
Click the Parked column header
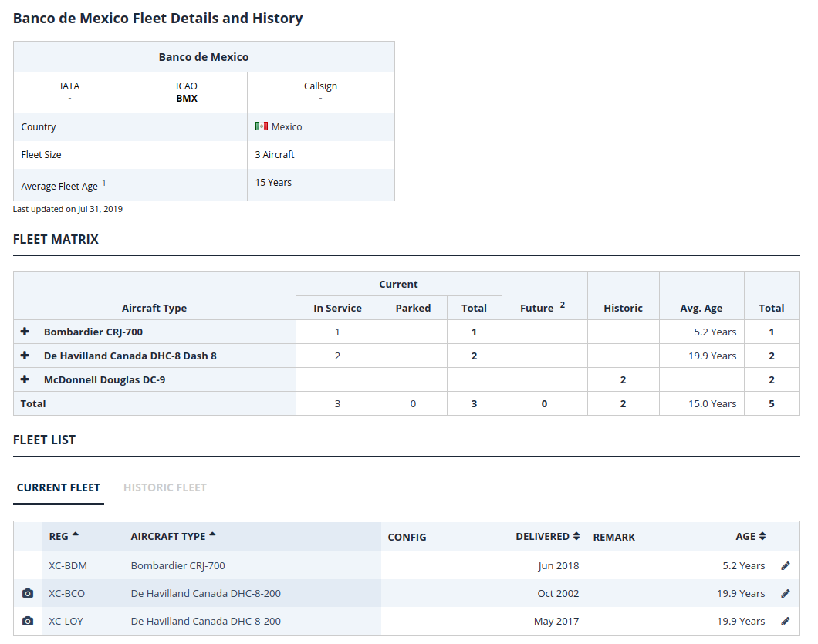413,308
